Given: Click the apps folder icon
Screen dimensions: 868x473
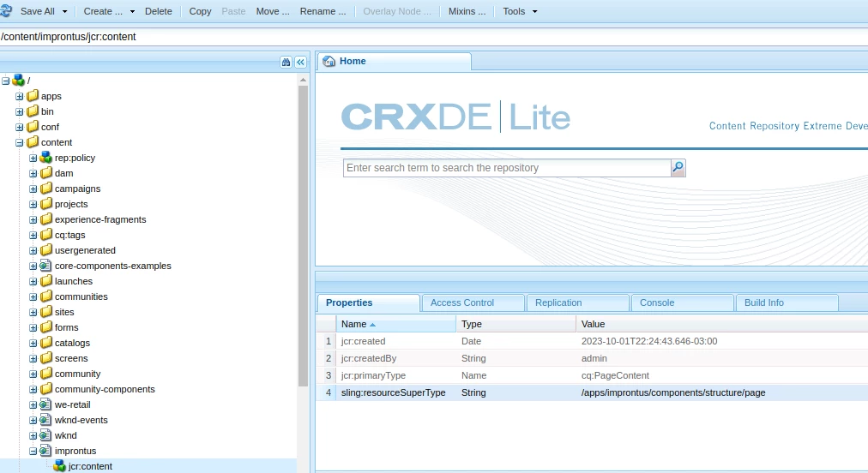Looking at the screenshot, I should click(x=33, y=96).
